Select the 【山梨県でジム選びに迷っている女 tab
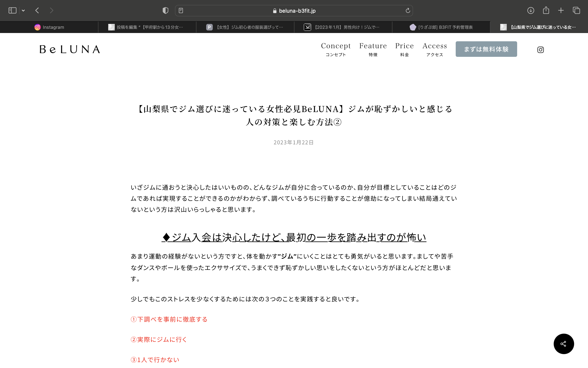Viewport: 588px width, 368px height. tap(539, 27)
